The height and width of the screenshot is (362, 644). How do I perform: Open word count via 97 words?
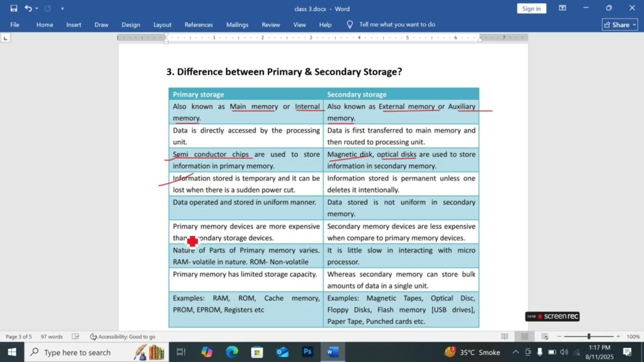52,337
